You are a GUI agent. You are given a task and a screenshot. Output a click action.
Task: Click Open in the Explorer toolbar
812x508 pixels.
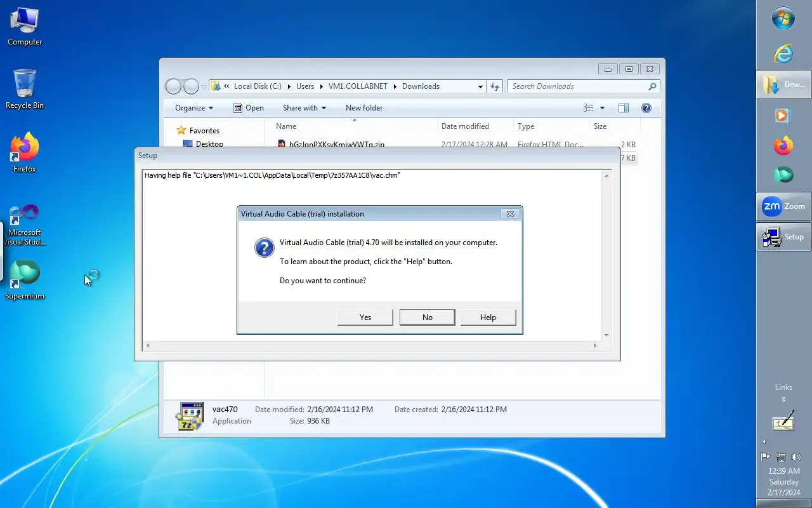[x=248, y=108]
